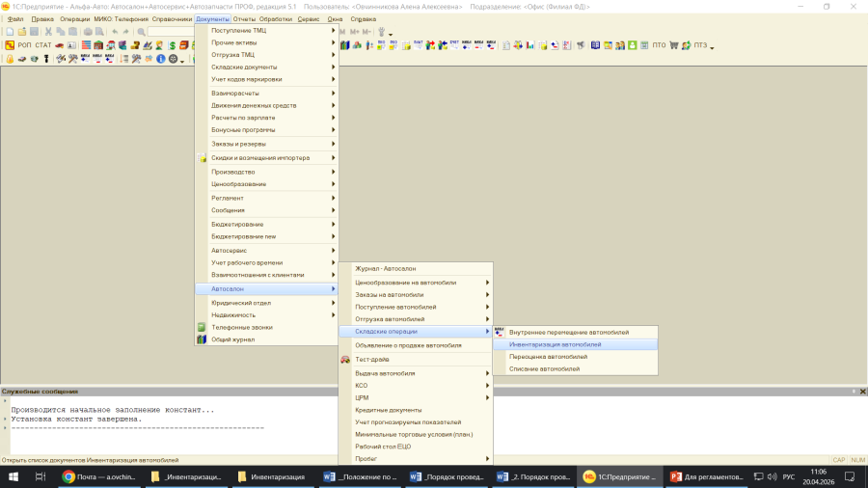
Task: Open the Отчеты menu
Action: click(x=244, y=19)
